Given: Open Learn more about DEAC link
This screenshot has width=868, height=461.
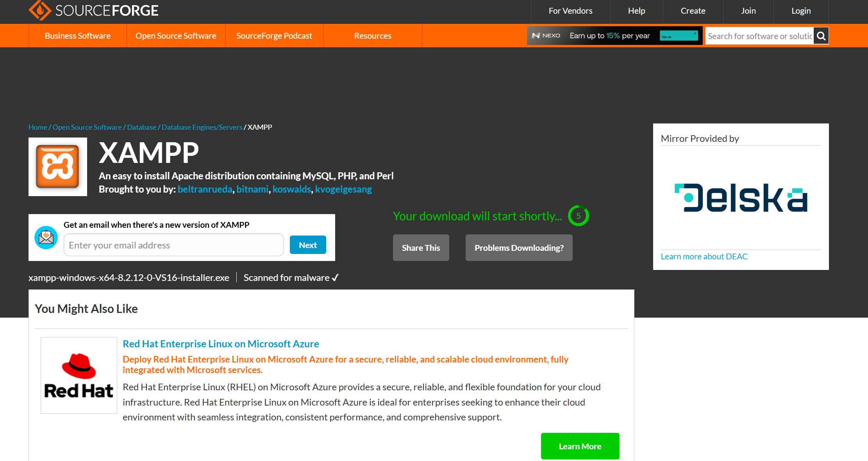Looking at the screenshot, I should (x=704, y=257).
